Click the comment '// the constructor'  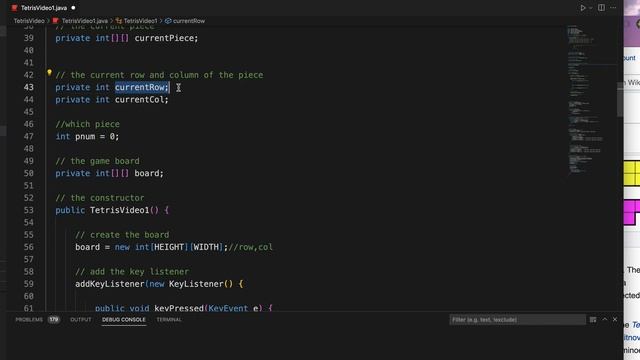100,198
